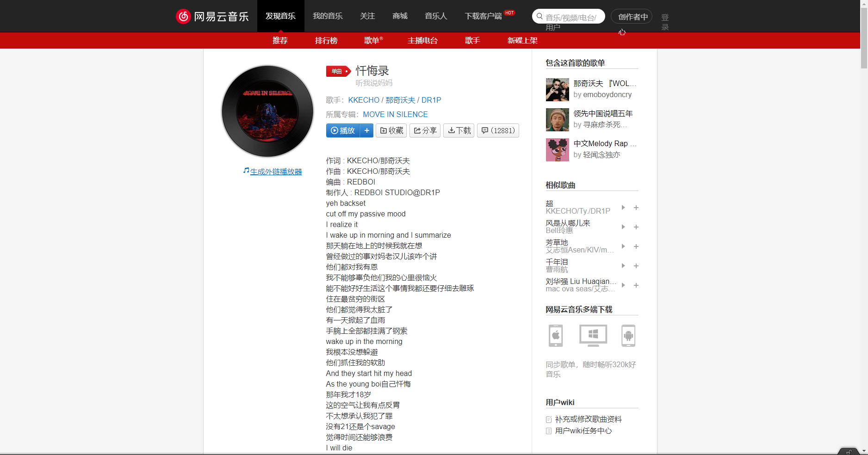Open the playlist thumbnail by emoboydoncry
868x455 pixels.
coord(557,89)
